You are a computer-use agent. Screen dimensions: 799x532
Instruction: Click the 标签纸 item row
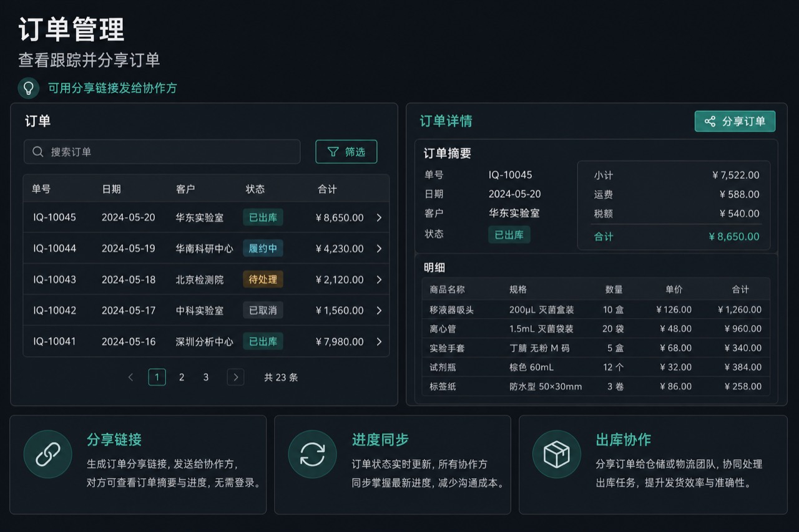pyautogui.click(x=596, y=386)
